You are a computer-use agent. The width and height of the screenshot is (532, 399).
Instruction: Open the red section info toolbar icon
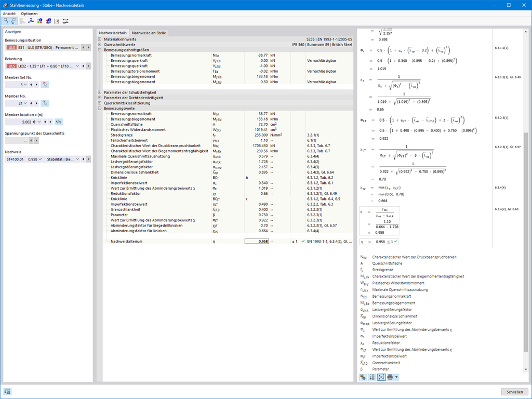coord(48,21)
